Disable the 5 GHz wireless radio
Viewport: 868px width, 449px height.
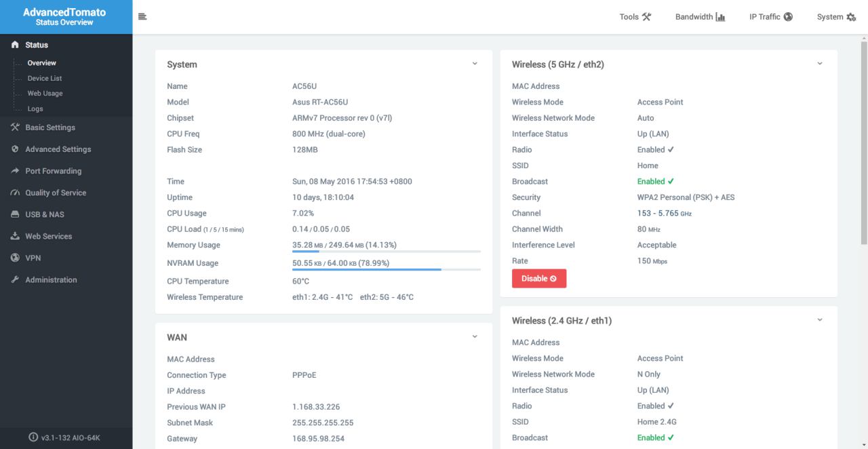click(538, 279)
